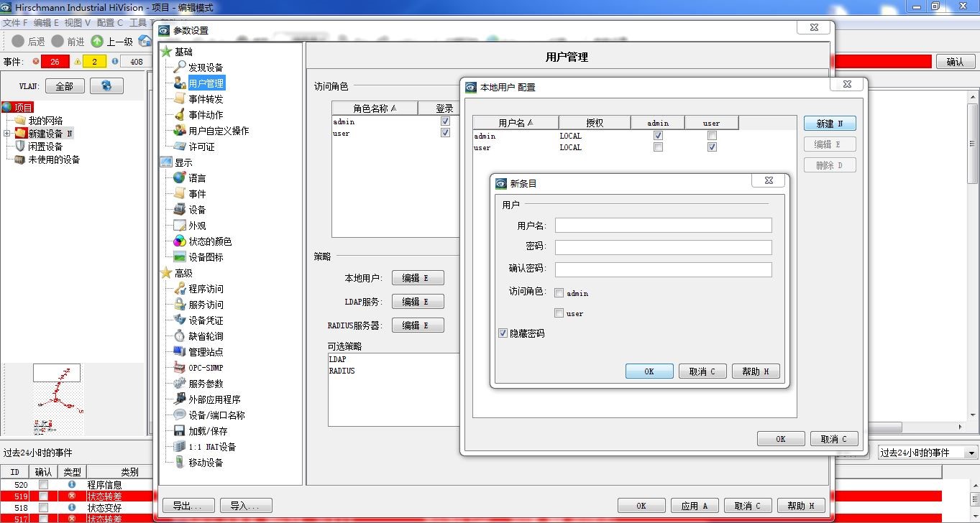980x523 pixels.
Task: Enable the 隐藏密码 checkbox
Action: [x=502, y=333]
